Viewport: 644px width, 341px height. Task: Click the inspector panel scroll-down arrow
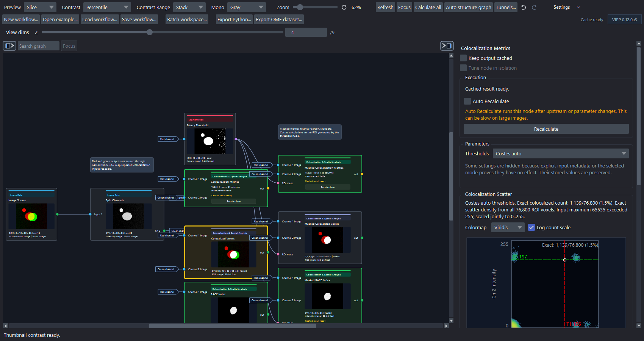[639, 325]
